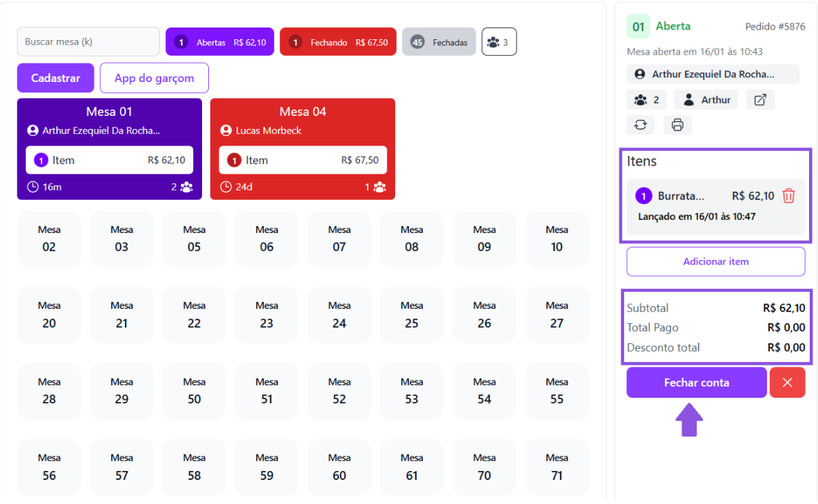Open empty table Mesa 25
The height and width of the screenshot is (504, 818).
point(412,316)
